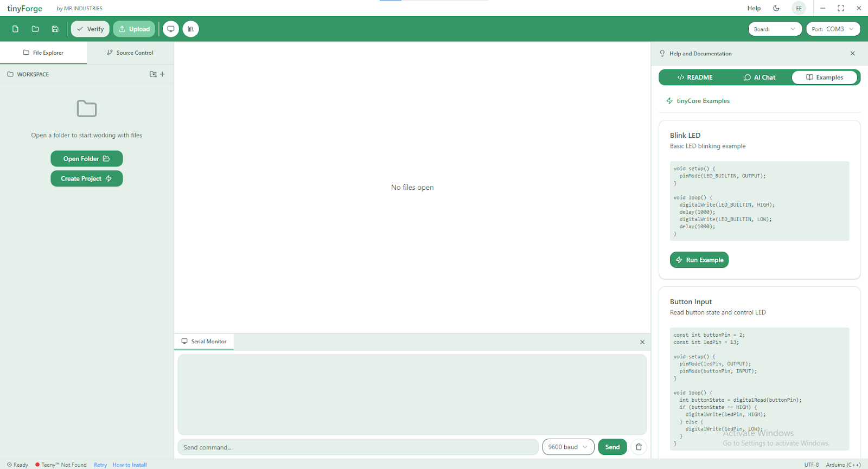This screenshot has width=868, height=469.
Task: Open the serial monitor toolbar icon
Action: 171,29
